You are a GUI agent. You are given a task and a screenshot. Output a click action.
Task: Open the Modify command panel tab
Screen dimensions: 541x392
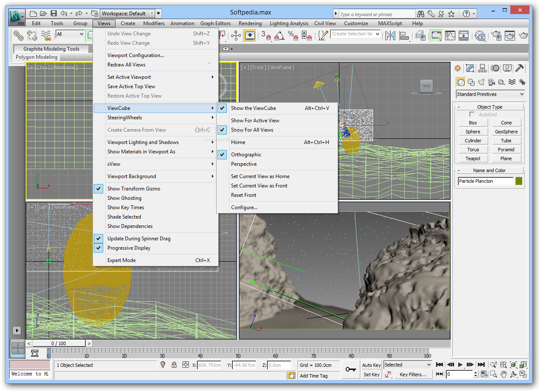click(x=470, y=68)
